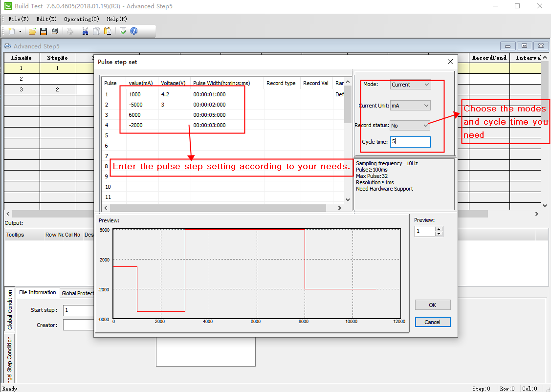Click the New file toolbar icon
Screen dimensions: 551x392
(12, 31)
